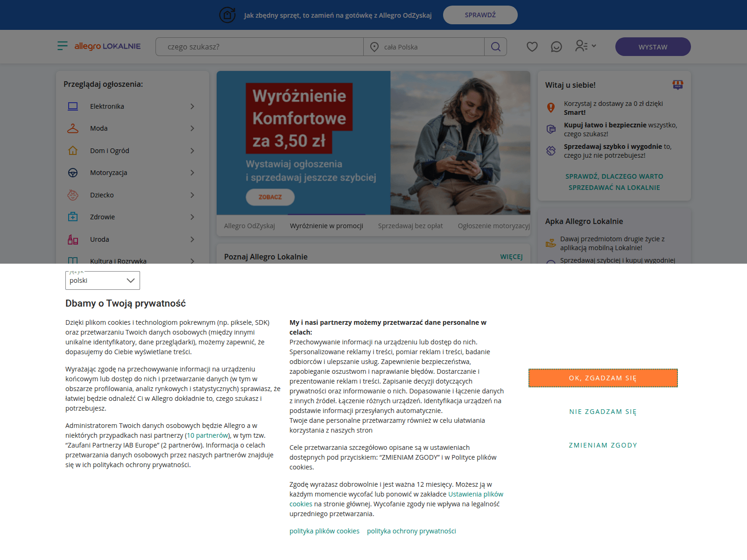The width and height of the screenshot is (747, 560).
Task: Accept cookies with OK, ZGADZAM SIĘ
Action: (603, 378)
